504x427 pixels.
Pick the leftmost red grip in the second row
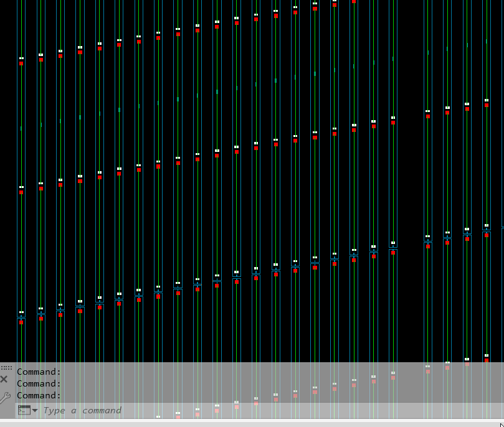click(x=21, y=192)
